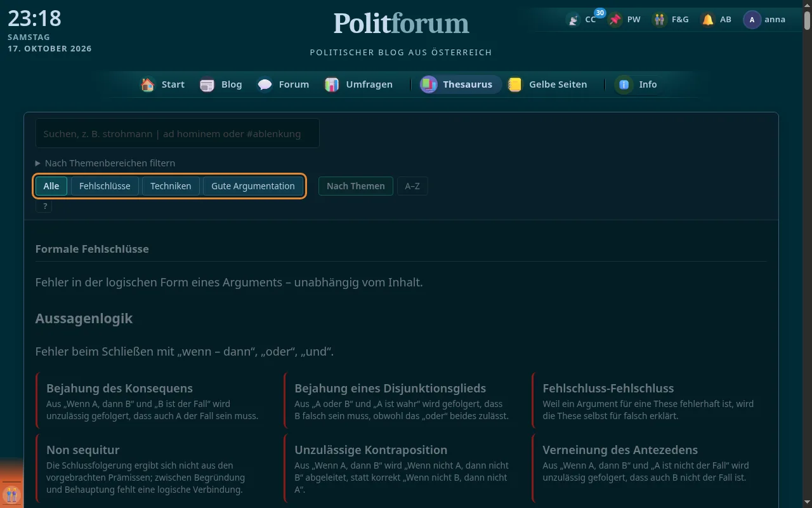Click into the thesaurus search field
The height and width of the screenshot is (508, 812).
(x=178, y=133)
